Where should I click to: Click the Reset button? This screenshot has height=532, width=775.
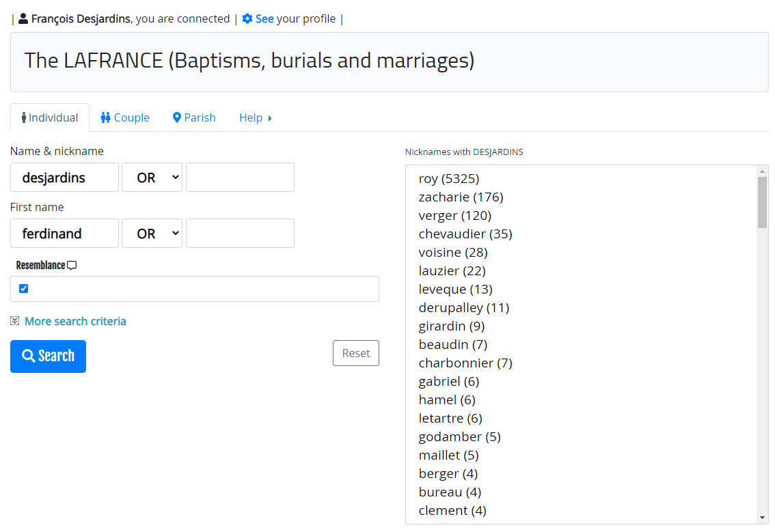356,353
